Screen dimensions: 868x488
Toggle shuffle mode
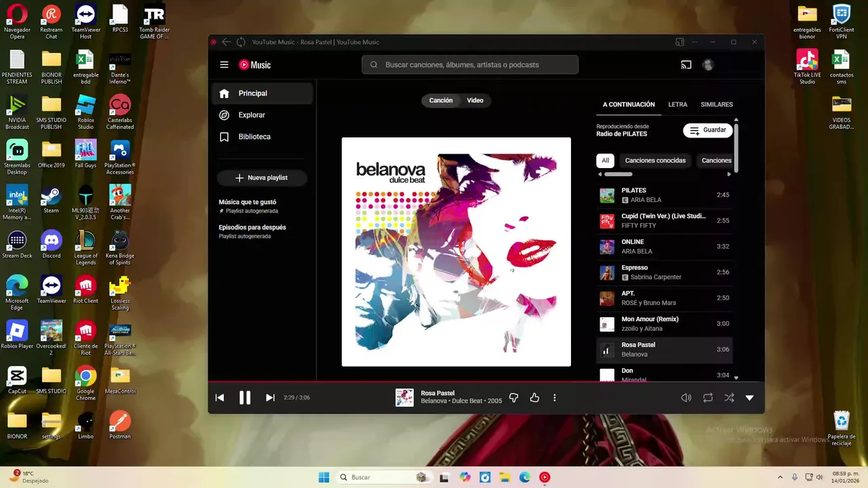[729, 398]
